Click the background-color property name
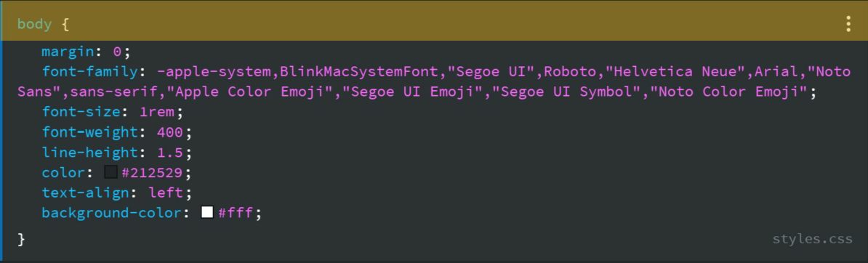The image size is (868, 263). click(112, 213)
